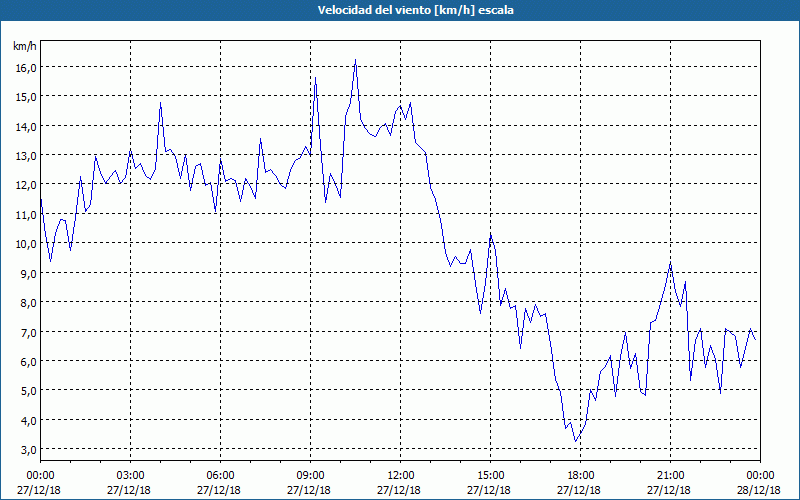Click the 'km/h' unit label
This screenshot has width=800, height=500.
24,46
